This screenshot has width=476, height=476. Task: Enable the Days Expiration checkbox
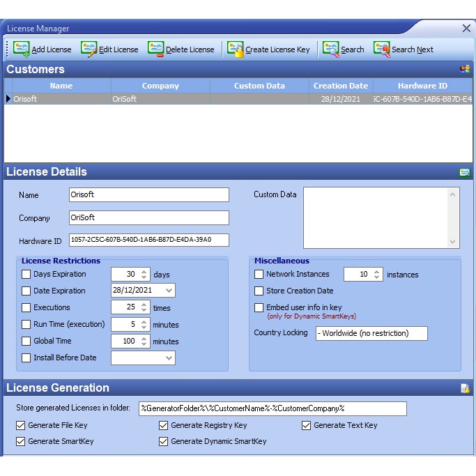26,275
